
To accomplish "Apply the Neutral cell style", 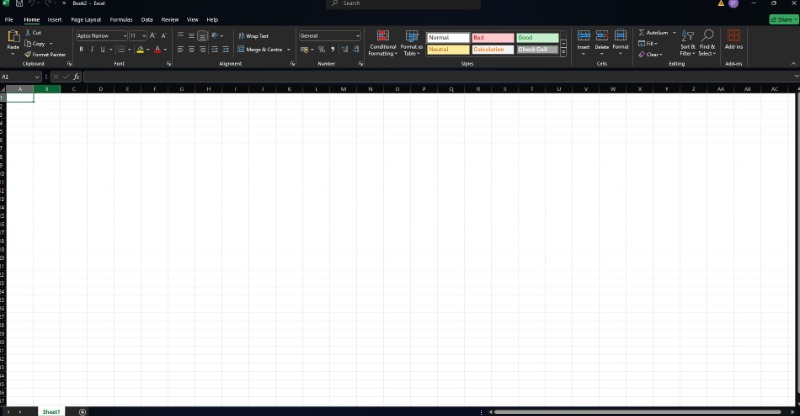I will [447, 49].
